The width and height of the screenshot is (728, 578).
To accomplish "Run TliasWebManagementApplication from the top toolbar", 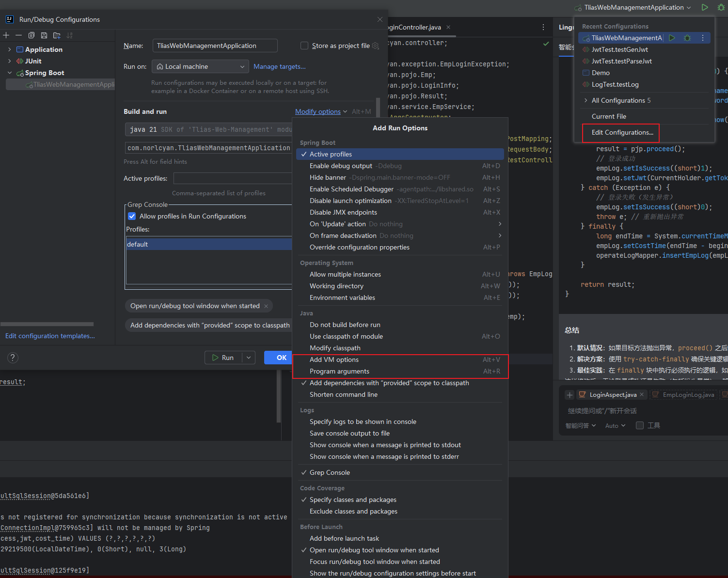I will 705,7.
